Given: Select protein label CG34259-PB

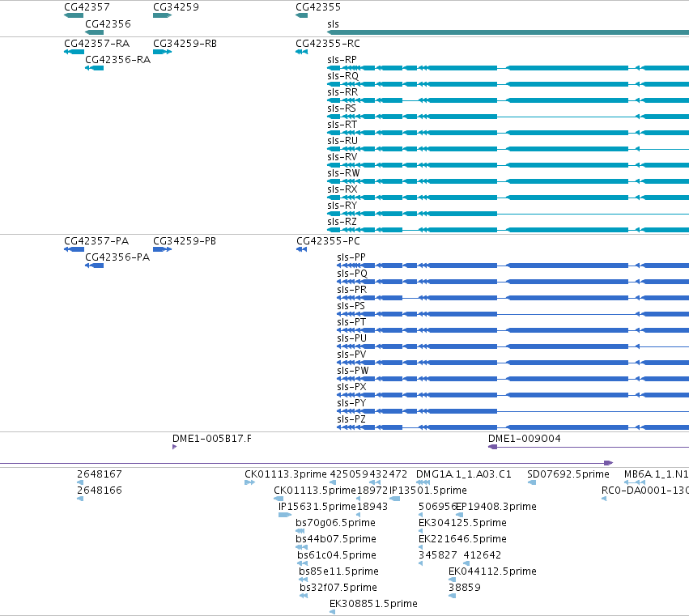Looking at the screenshot, I should [x=185, y=241].
